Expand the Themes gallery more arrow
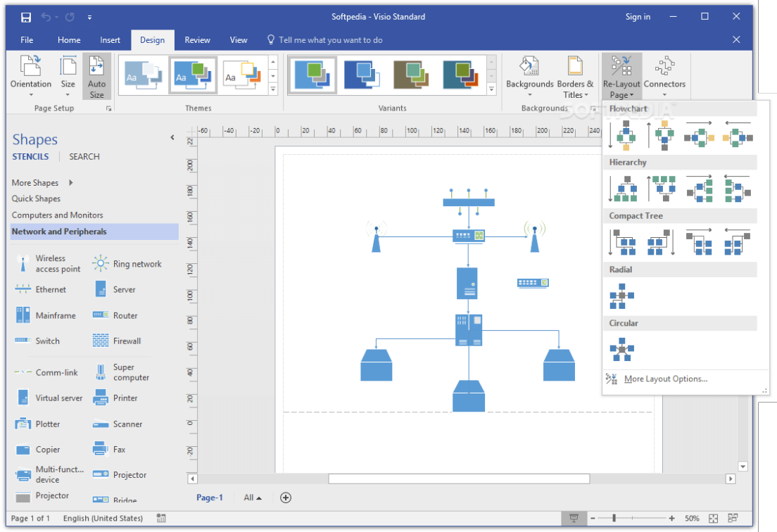777x532 pixels. [273, 89]
